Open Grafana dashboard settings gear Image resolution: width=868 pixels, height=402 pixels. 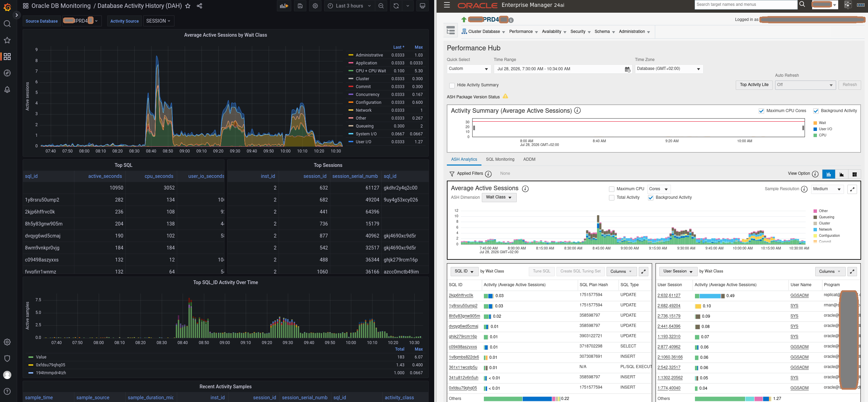[315, 6]
